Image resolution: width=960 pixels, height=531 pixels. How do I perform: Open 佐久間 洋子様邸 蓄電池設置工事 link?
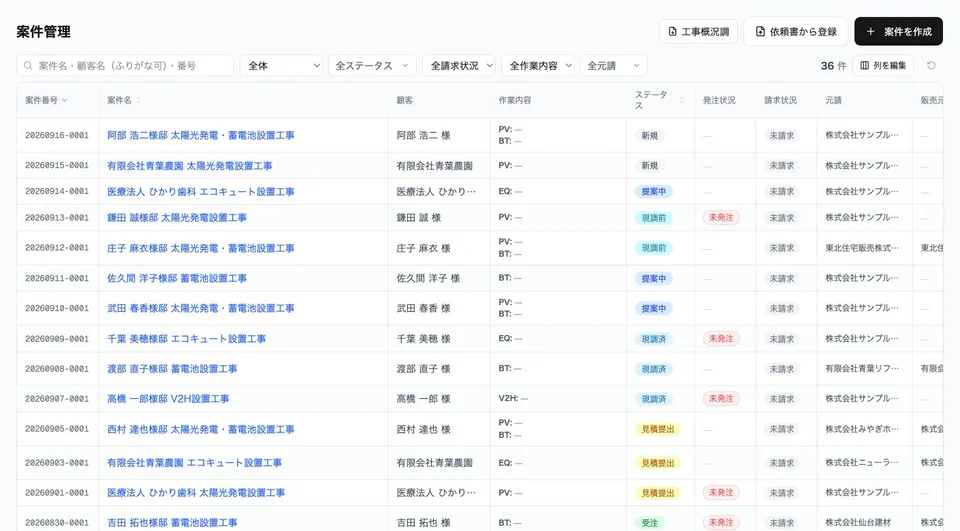[177, 278]
